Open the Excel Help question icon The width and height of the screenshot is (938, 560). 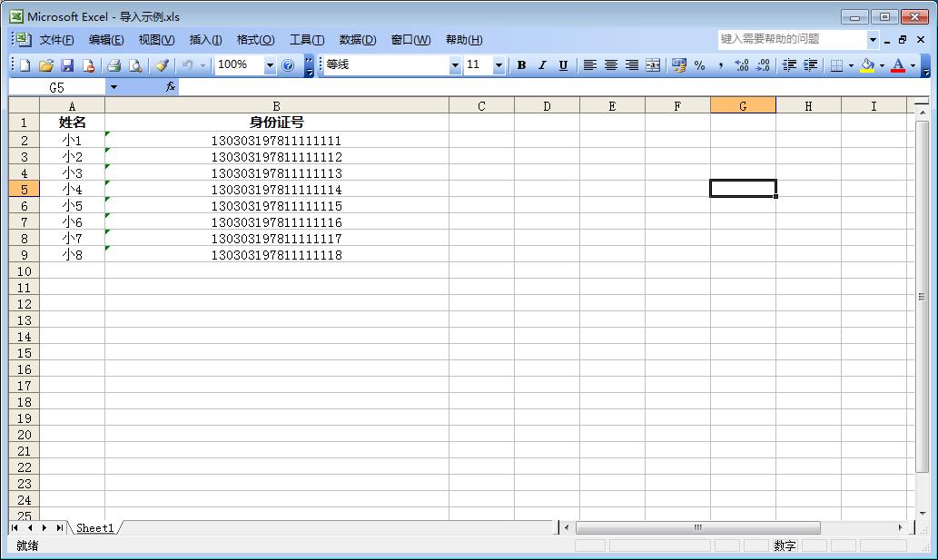pyautogui.click(x=288, y=65)
